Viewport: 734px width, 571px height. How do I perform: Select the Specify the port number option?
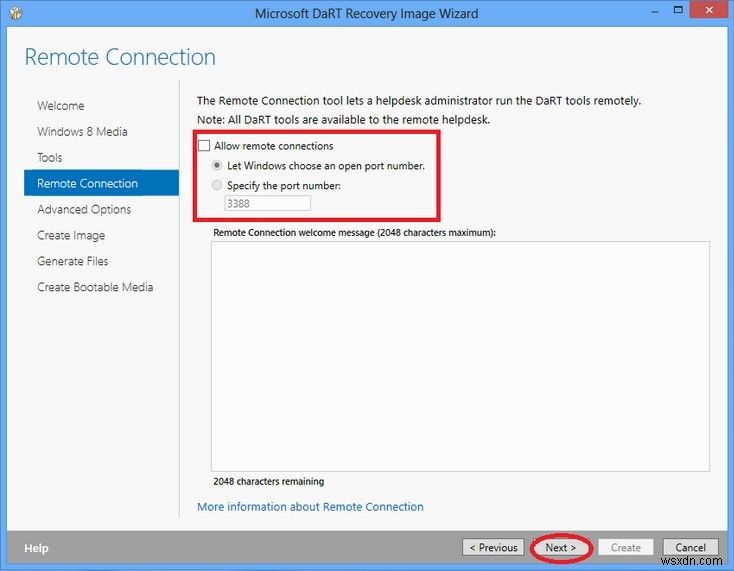pyautogui.click(x=217, y=185)
